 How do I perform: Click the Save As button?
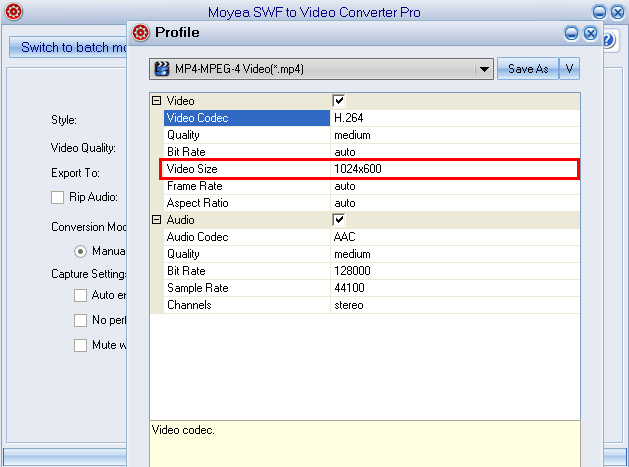point(528,69)
